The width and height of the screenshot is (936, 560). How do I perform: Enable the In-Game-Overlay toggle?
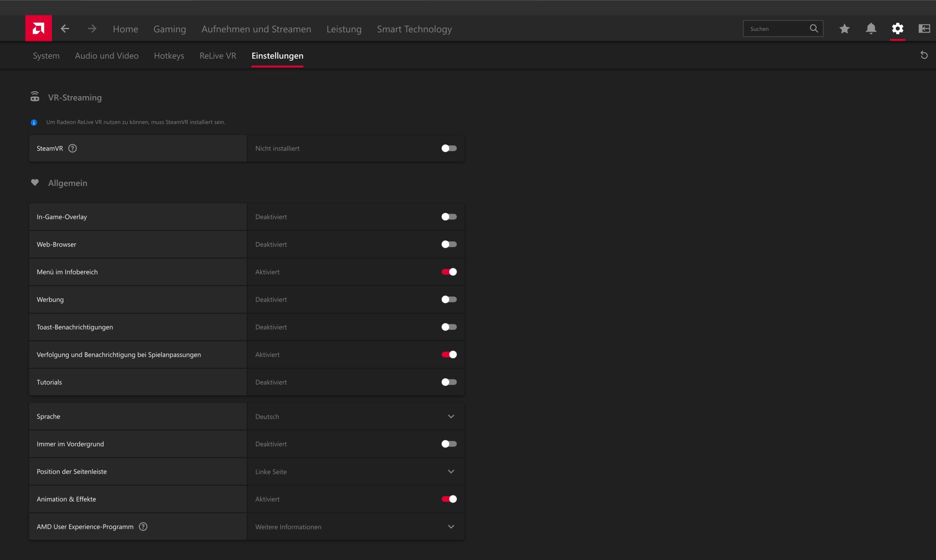pyautogui.click(x=449, y=217)
